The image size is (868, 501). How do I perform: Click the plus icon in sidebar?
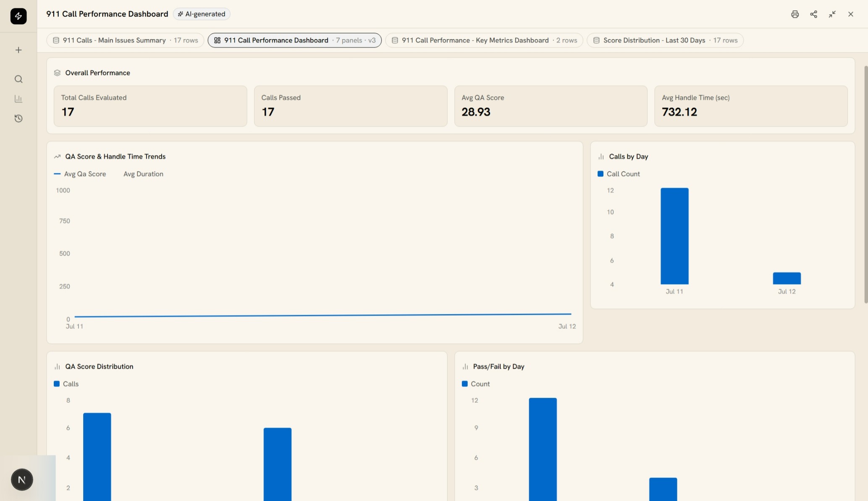click(18, 50)
